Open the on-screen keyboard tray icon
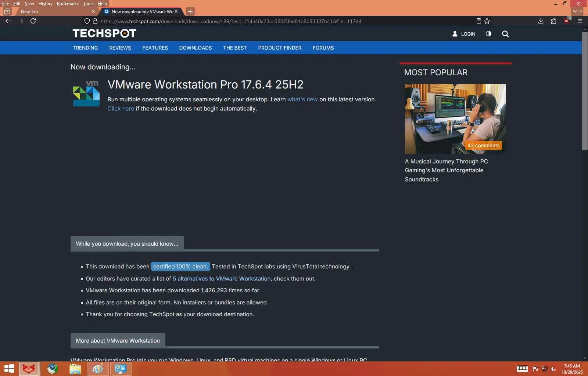 coord(522,369)
